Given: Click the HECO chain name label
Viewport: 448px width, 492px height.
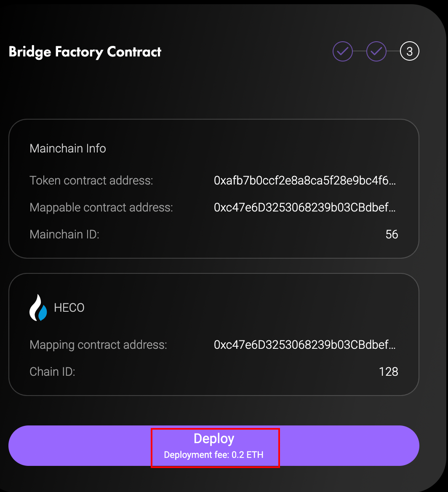Looking at the screenshot, I should click(69, 308).
